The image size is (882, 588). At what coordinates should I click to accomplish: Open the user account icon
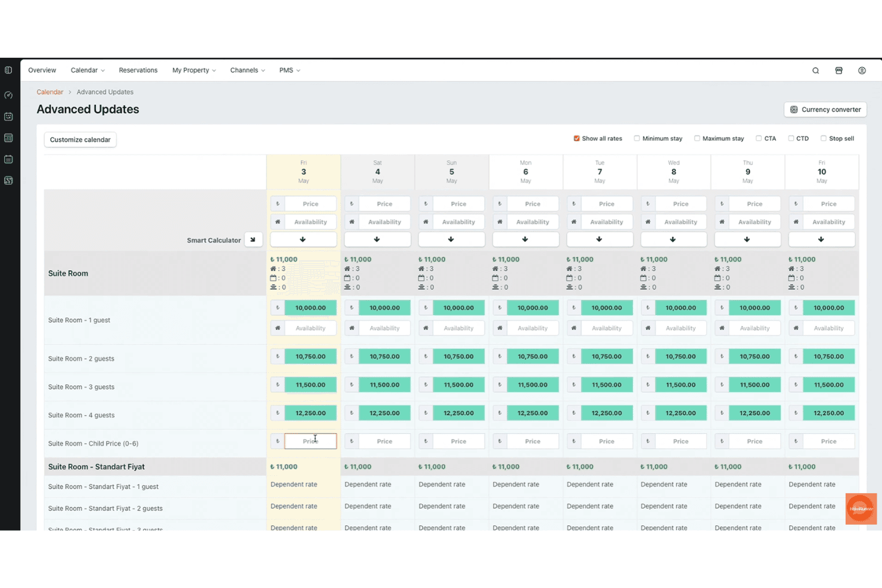click(862, 70)
